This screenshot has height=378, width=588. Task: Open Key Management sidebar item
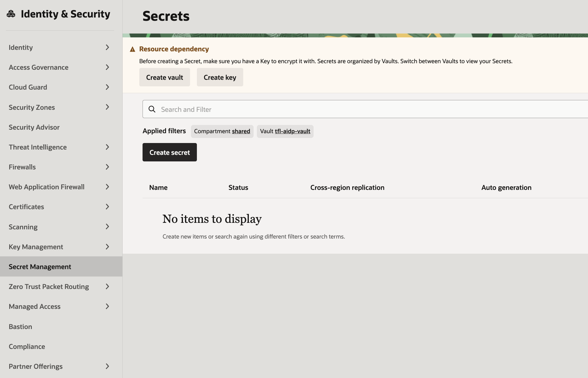point(61,247)
